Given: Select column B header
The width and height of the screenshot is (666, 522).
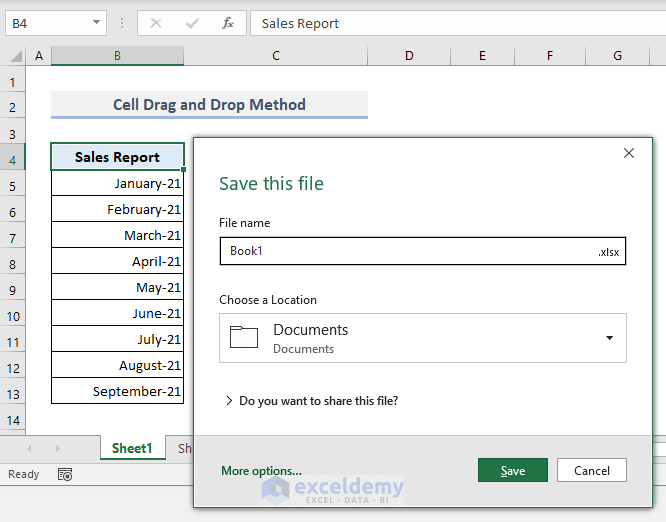Looking at the screenshot, I should tap(118, 56).
